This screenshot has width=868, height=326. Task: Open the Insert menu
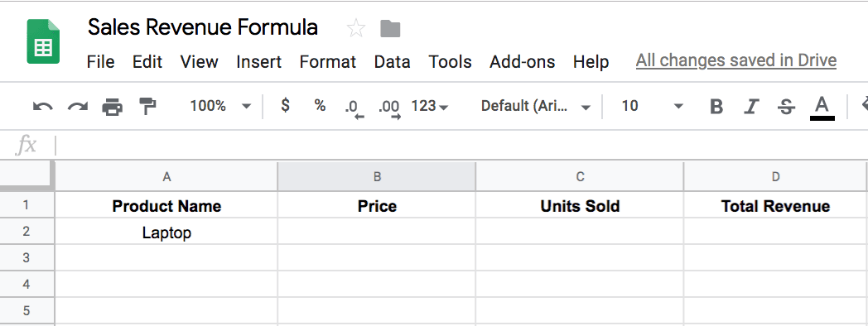[x=259, y=61]
